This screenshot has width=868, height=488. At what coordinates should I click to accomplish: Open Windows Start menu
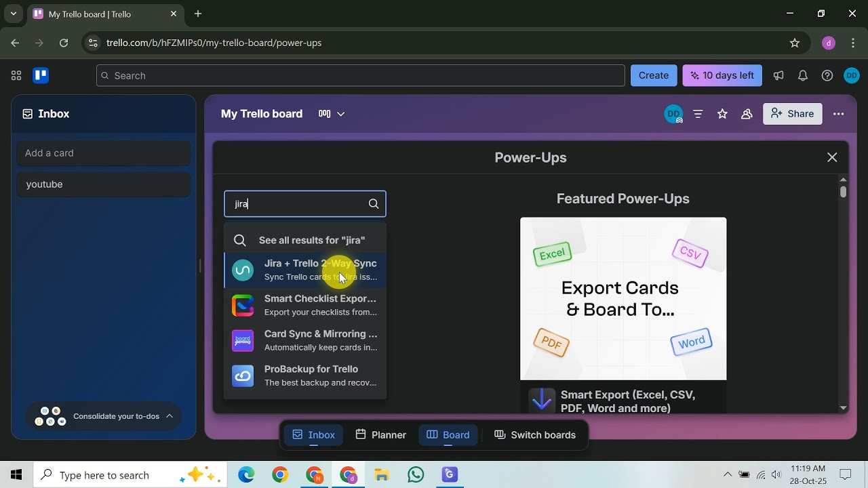pos(16,475)
